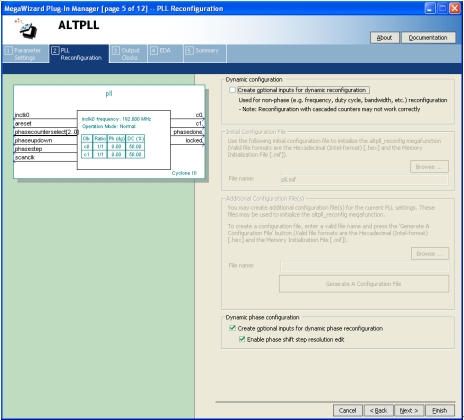Click the pll.mif file name field
The height and width of the screenshot is (420, 464).
point(364,179)
